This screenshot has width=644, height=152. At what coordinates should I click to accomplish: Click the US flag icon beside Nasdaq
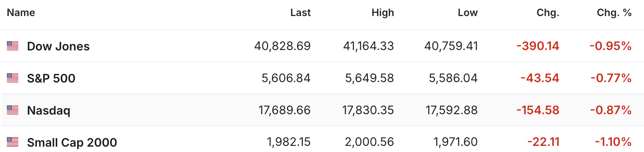[x=13, y=110]
